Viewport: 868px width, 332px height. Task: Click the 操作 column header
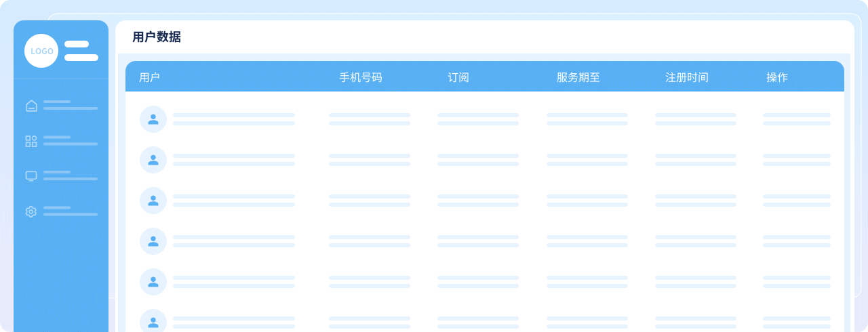777,77
